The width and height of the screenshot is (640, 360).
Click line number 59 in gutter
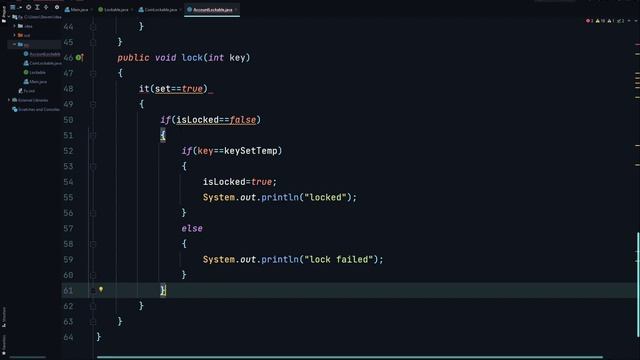coord(68,260)
